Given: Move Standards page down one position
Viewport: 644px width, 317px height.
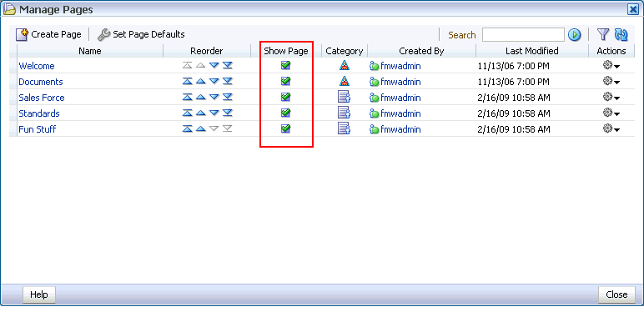Looking at the screenshot, I should (214, 113).
